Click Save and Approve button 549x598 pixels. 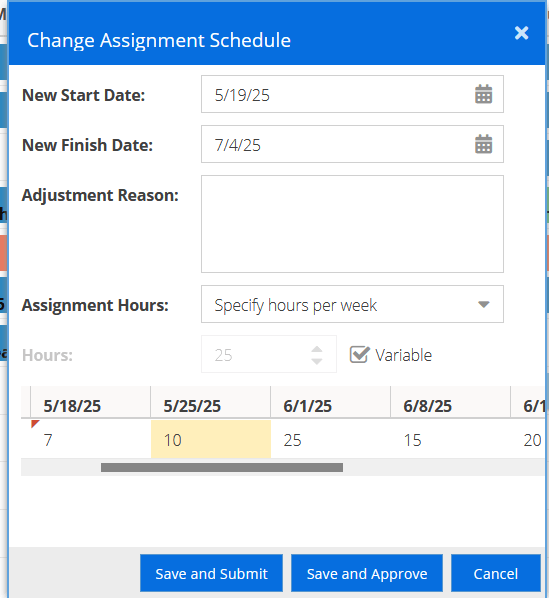click(367, 573)
